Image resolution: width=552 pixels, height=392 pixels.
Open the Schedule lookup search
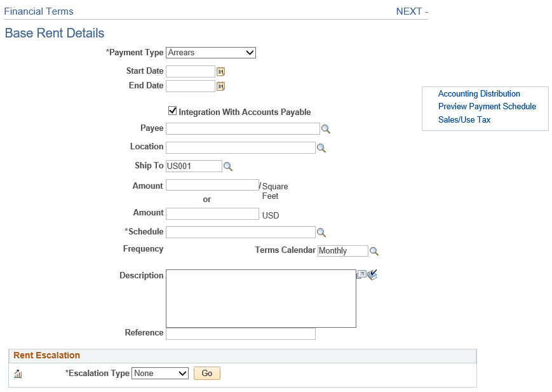321,232
